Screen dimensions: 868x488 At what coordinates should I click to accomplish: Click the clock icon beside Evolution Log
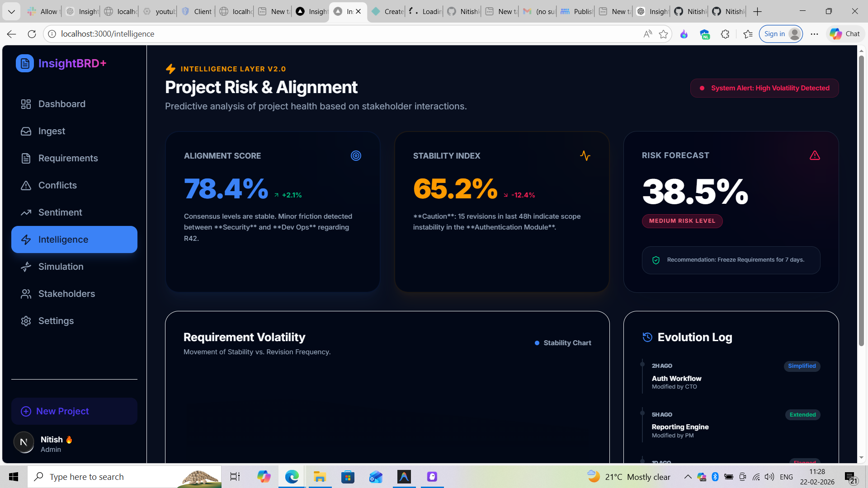646,337
